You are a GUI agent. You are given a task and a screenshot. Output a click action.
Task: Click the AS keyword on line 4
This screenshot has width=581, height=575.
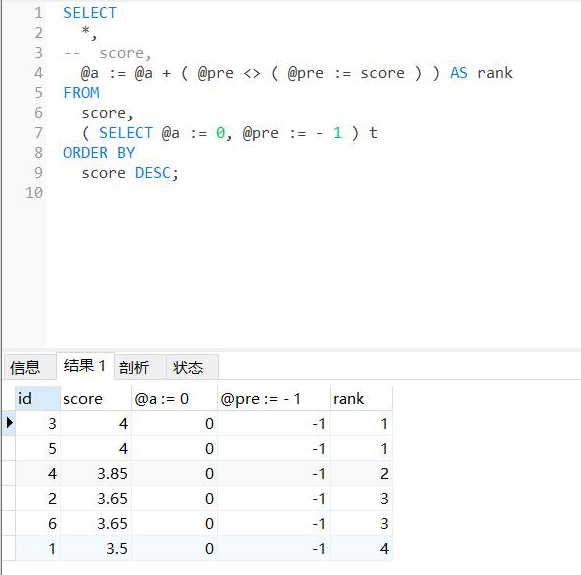[x=459, y=73]
